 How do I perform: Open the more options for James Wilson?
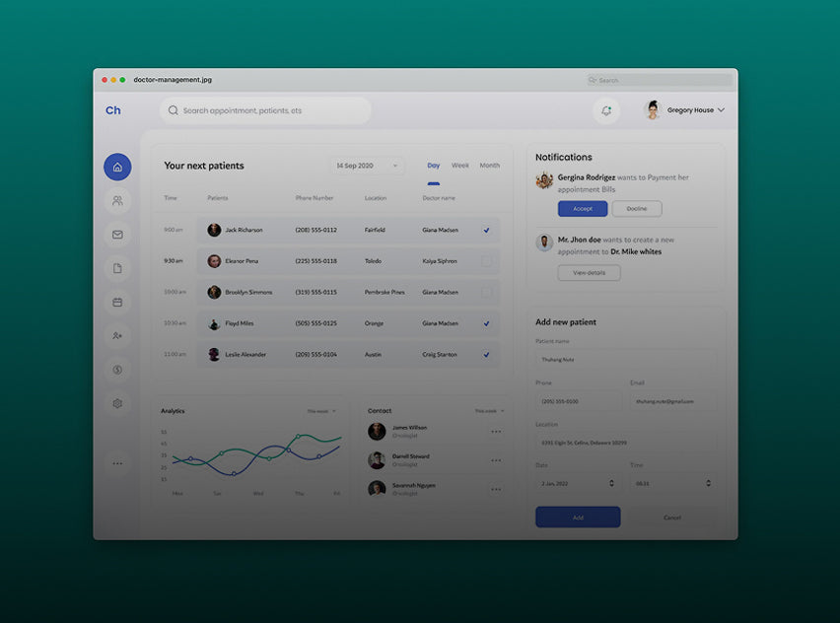496,432
